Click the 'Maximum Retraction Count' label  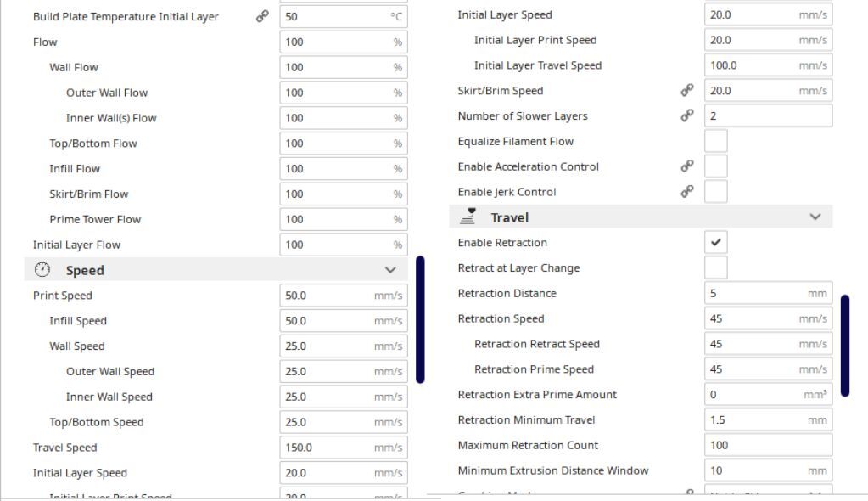(528, 445)
